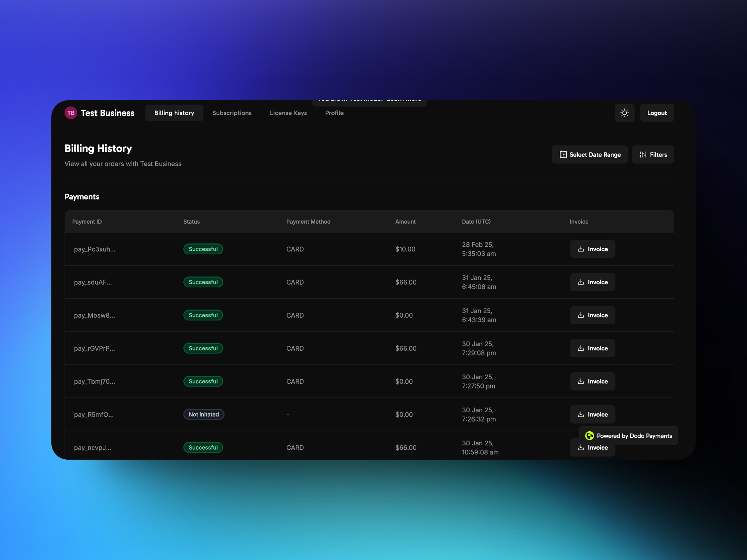This screenshot has width=747, height=560.
Task: Open the Select Date Range picker
Action: (x=590, y=154)
